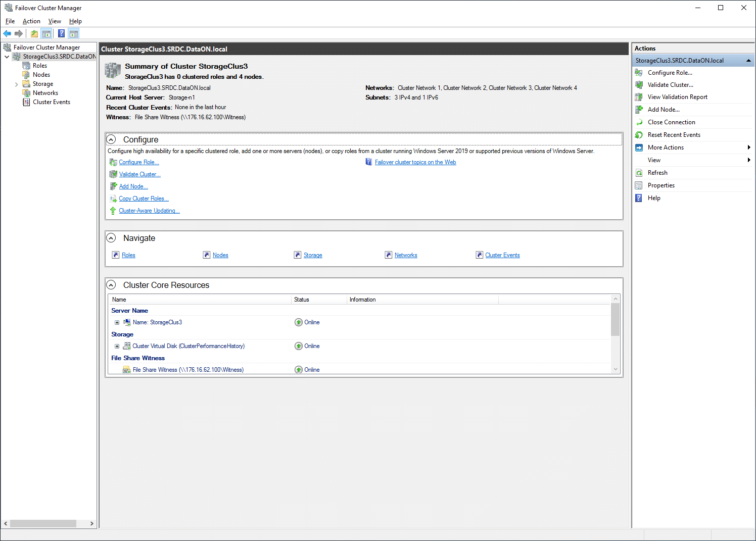Open Failover cluster topics on the Web
Viewport: 756px width, 541px height.
pos(415,162)
